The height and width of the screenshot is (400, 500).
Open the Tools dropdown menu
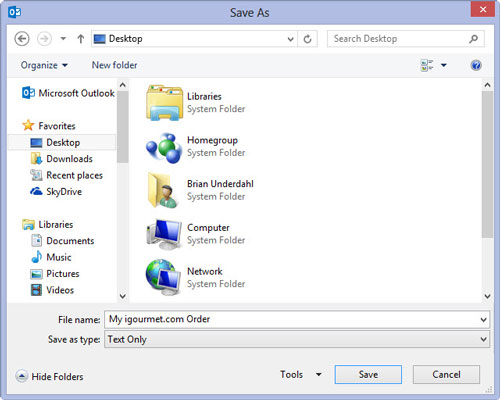(301, 374)
